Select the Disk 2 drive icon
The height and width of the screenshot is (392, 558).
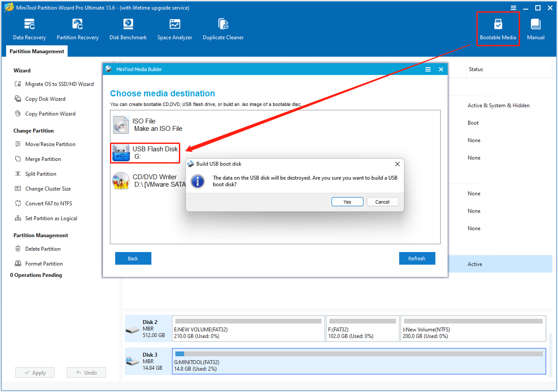click(133, 329)
